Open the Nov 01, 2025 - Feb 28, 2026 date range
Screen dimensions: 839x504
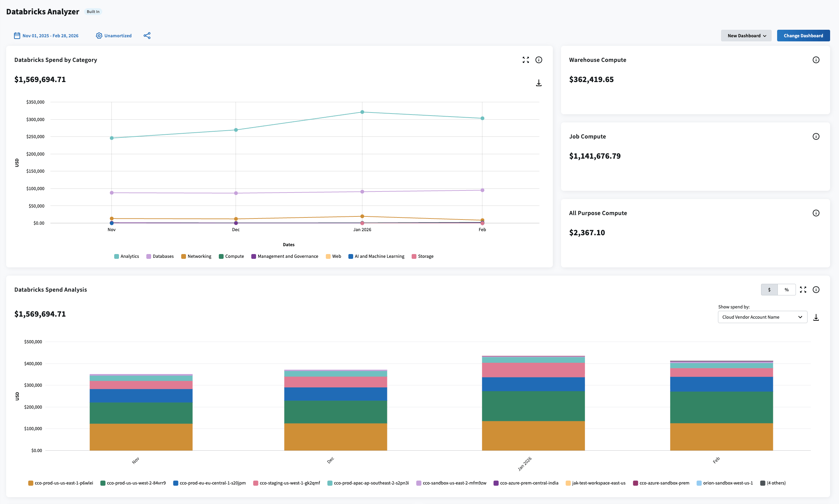tap(50, 36)
